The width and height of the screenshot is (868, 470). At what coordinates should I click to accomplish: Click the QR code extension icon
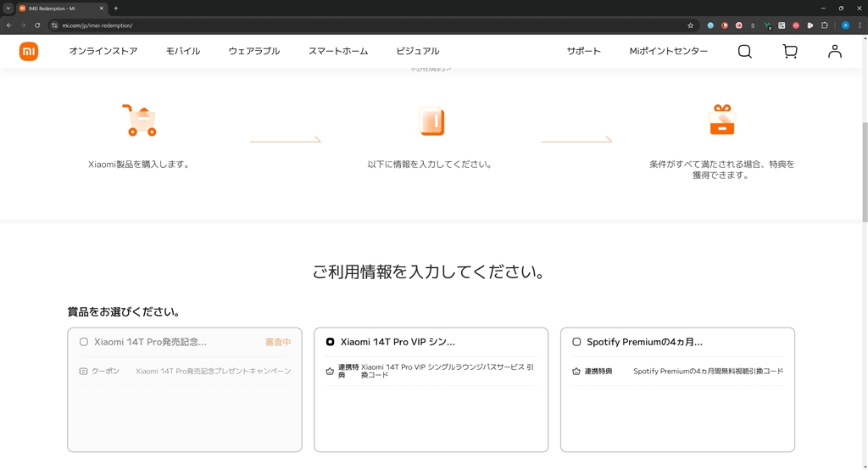pyautogui.click(x=782, y=25)
